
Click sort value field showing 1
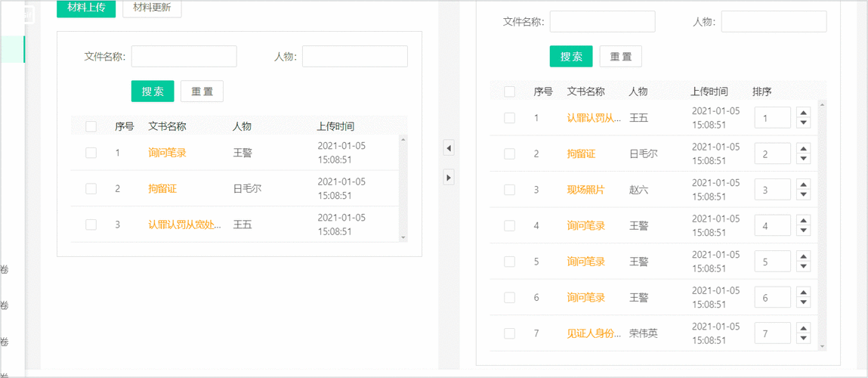(x=772, y=118)
